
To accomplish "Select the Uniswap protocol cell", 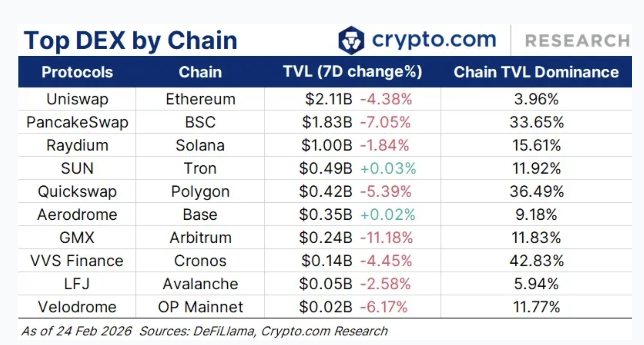I will pos(77,99).
